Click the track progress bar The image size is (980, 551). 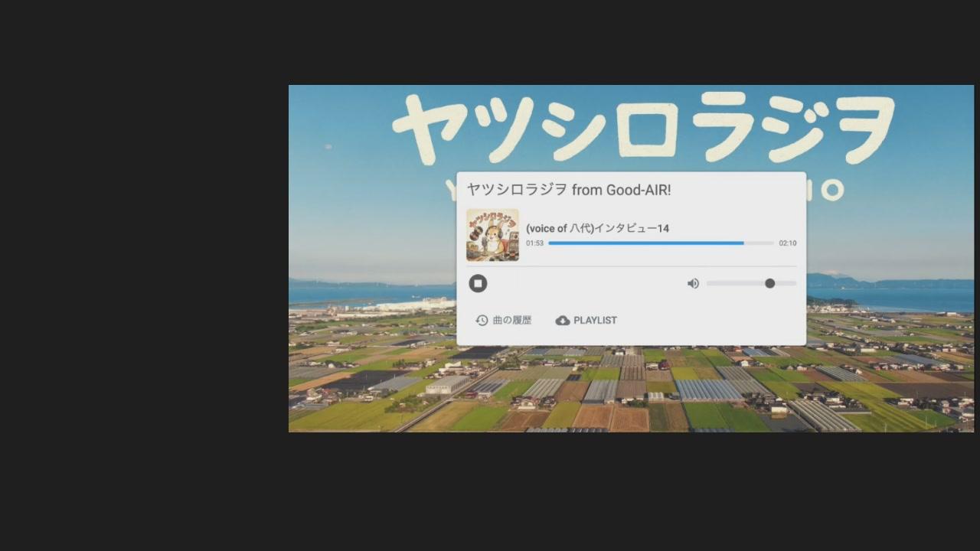tap(661, 243)
